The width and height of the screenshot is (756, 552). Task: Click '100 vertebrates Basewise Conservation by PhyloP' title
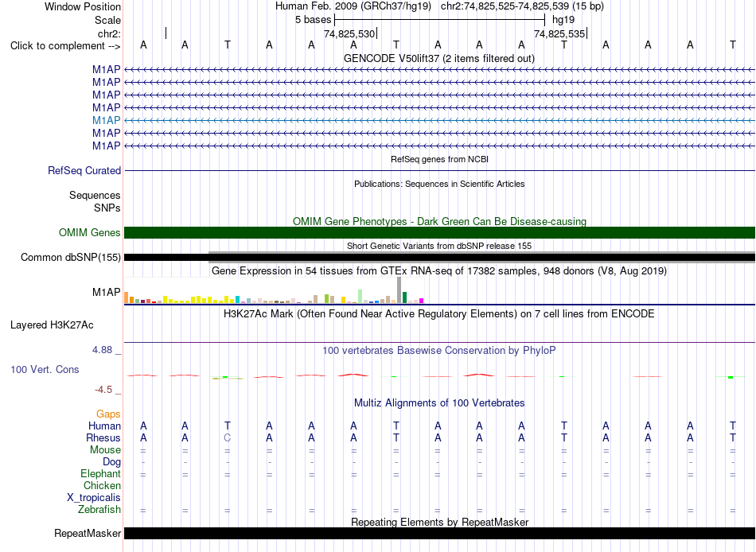coord(439,351)
